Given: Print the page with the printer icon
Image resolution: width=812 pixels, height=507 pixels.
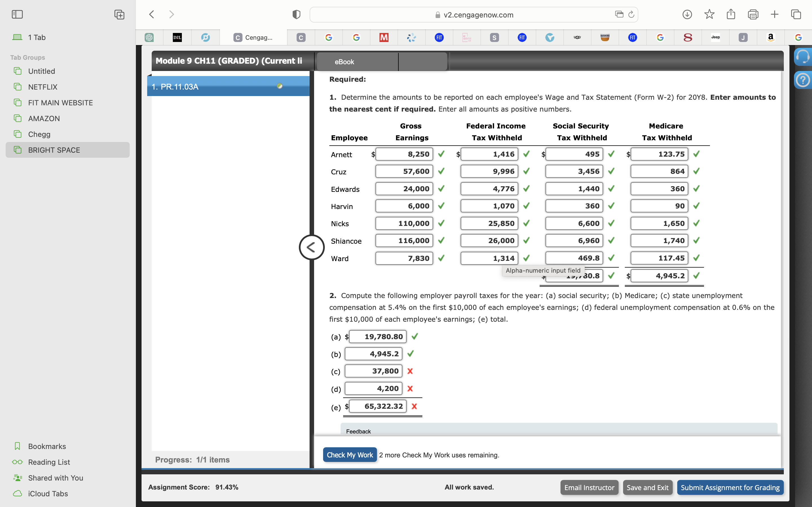Looking at the screenshot, I should (753, 14).
